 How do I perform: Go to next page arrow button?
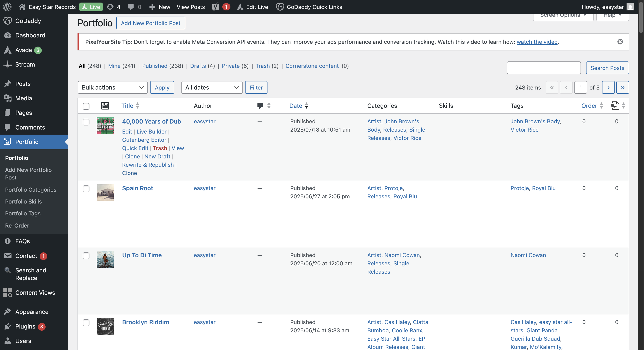(x=608, y=87)
